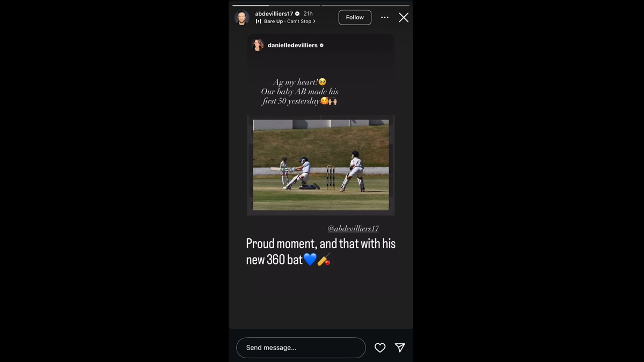Open the three-dot more options menu
Screen dimensions: 644x362
pos(385,18)
